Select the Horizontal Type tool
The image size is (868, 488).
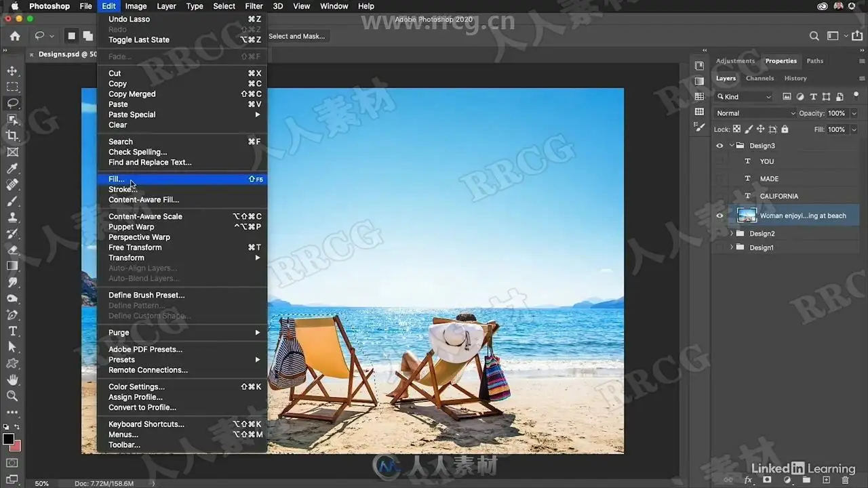12,331
